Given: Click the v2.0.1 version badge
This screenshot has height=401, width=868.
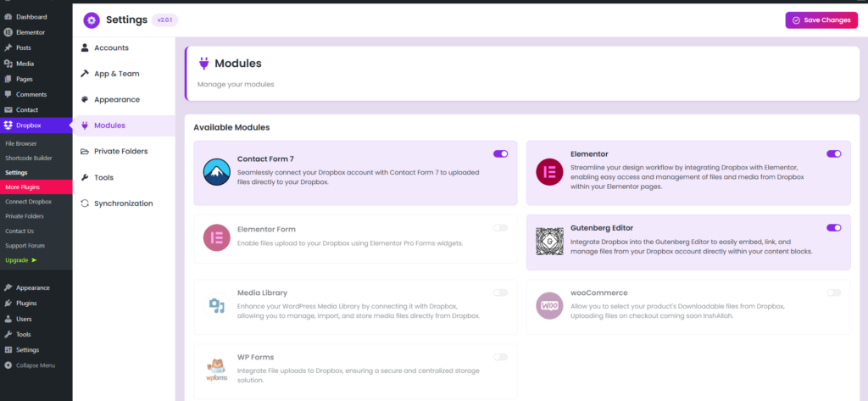Looking at the screenshot, I should point(164,20).
